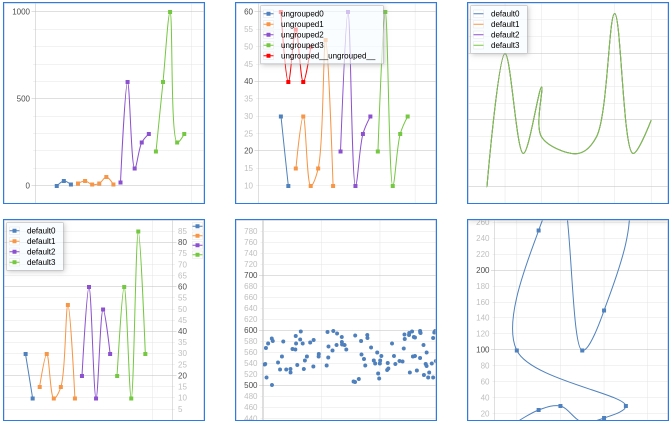Click ungrouped3 green legend marker
The image size is (672, 424).
point(270,46)
